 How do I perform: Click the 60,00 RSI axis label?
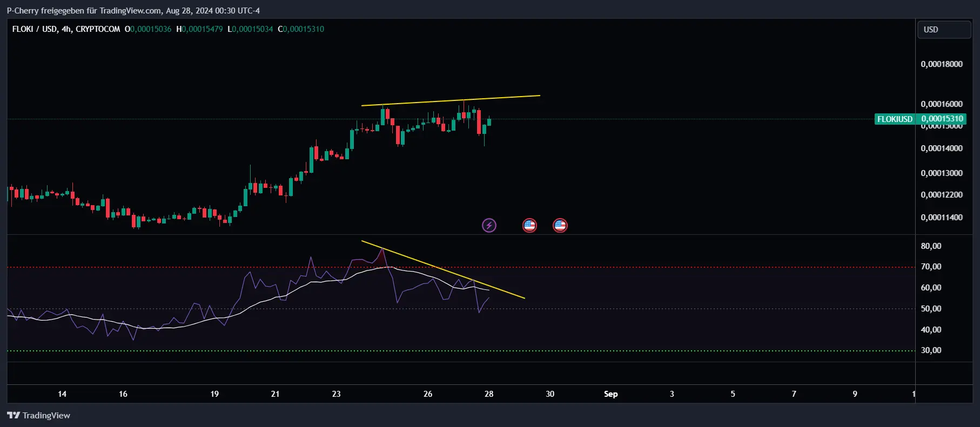931,288
